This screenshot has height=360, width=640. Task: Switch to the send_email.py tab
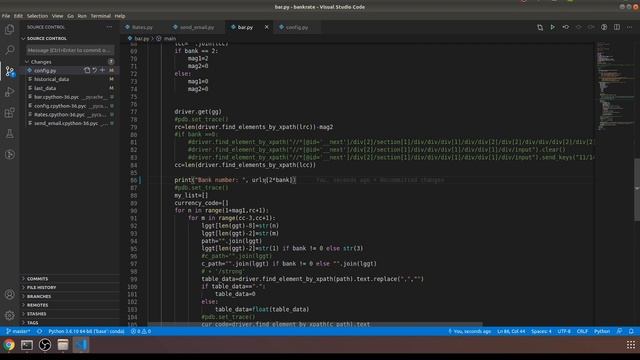pyautogui.click(x=197, y=27)
